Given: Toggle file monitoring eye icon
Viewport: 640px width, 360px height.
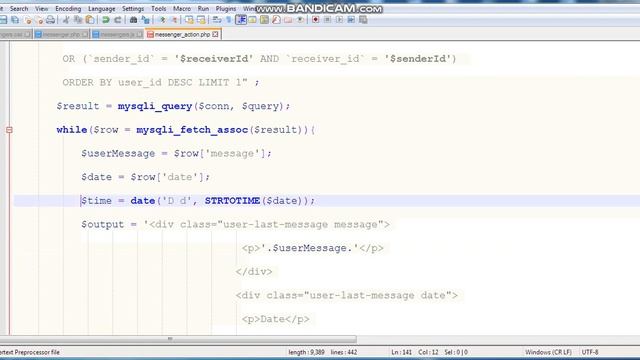Looking at the screenshot, I should 300,20.
